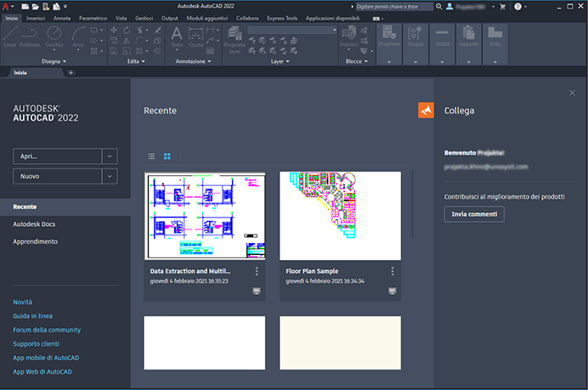Select Apprendimento in sidebar
The image size is (588, 390).
point(35,241)
